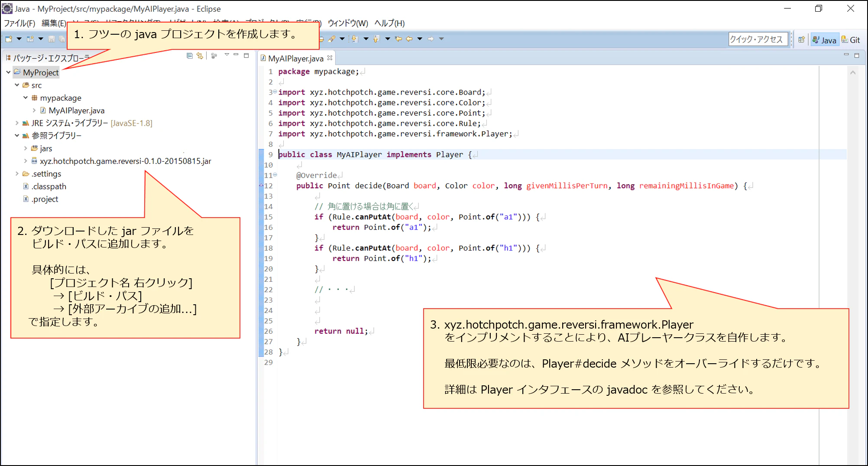Screen dimensions: 868x466
Task: Click the referenced libraries (参照ライブラリー) icon
Action: coord(26,136)
